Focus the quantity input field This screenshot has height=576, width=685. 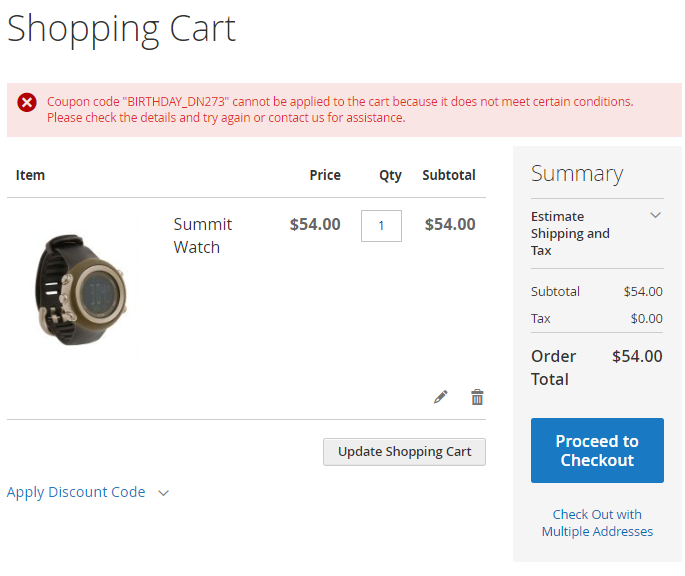(x=381, y=226)
